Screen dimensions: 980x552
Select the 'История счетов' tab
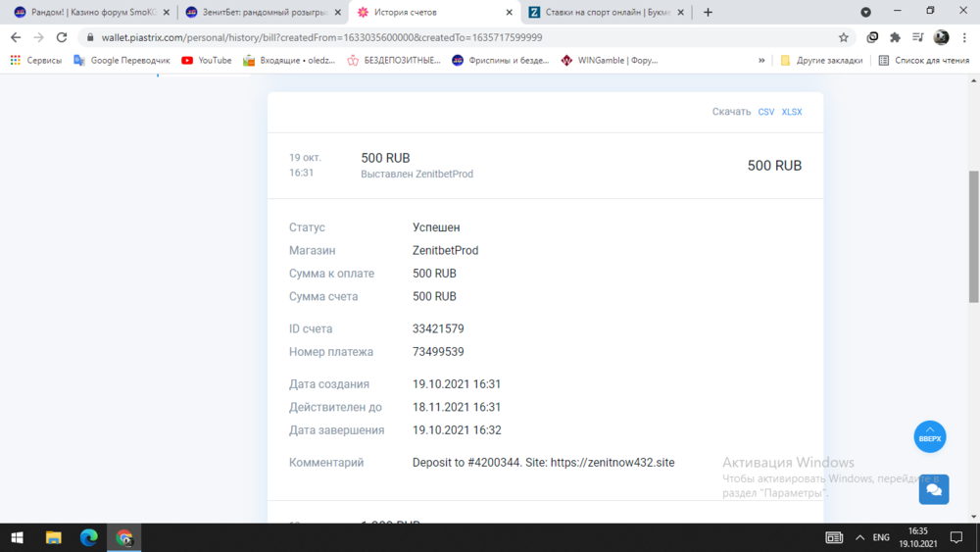coord(434,13)
